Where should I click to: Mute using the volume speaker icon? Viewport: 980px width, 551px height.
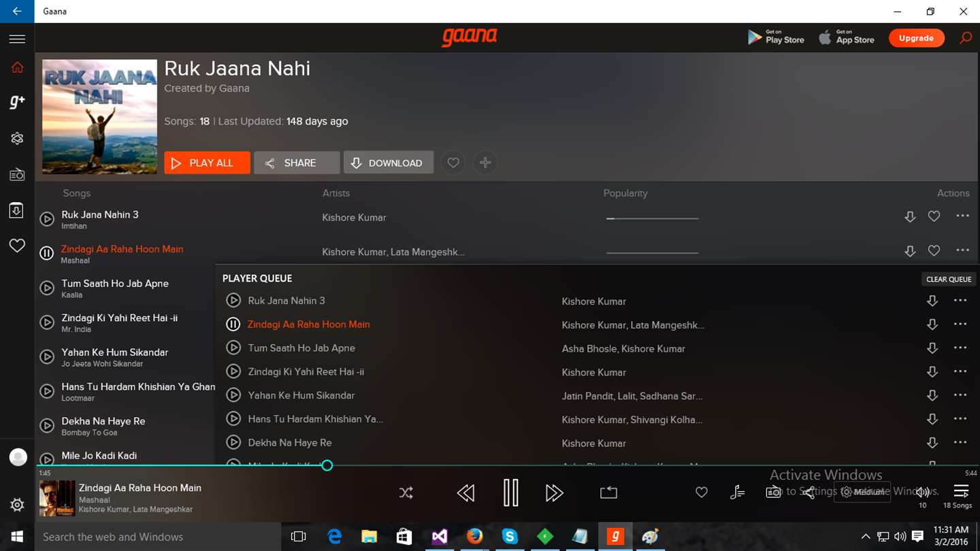tap(923, 492)
